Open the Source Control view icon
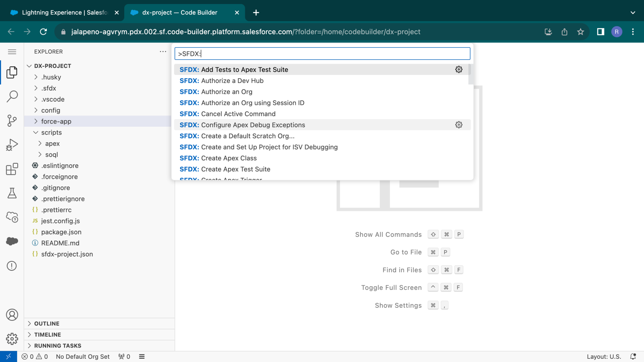 pyautogui.click(x=12, y=121)
